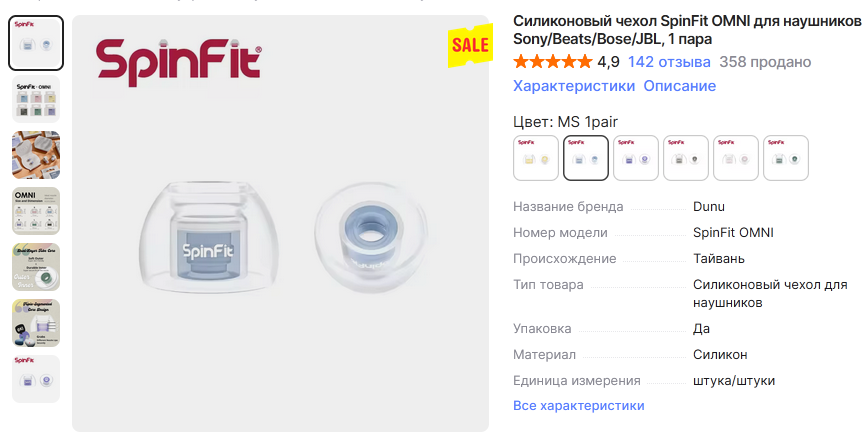Open the pipe-segmented core design thumbnail
868x441 pixels.
pos(36,323)
